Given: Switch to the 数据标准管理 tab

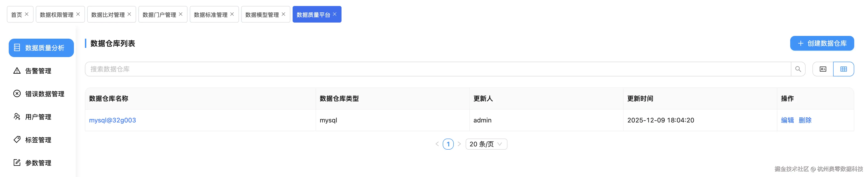Looking at the screenshot, I should tap(211, 15).
